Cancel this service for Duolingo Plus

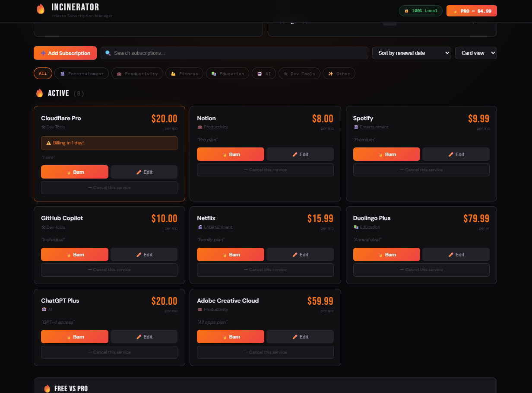tap(421, 270)
